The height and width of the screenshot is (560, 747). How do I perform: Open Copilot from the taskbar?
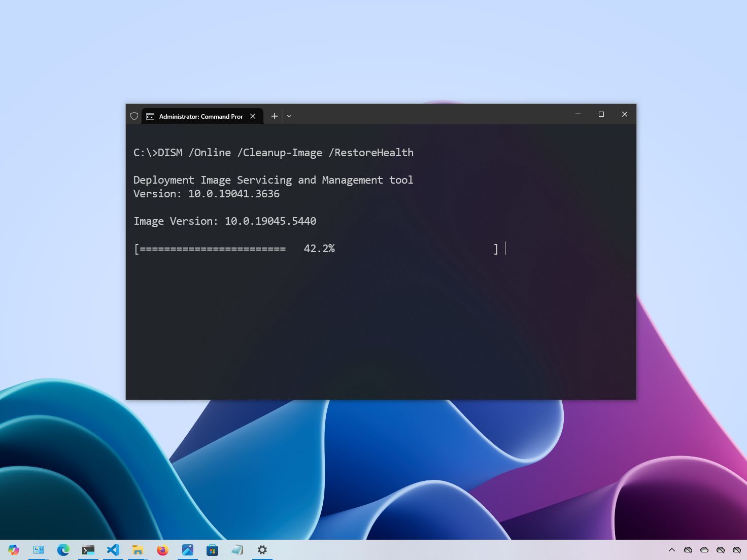[14, 550]
